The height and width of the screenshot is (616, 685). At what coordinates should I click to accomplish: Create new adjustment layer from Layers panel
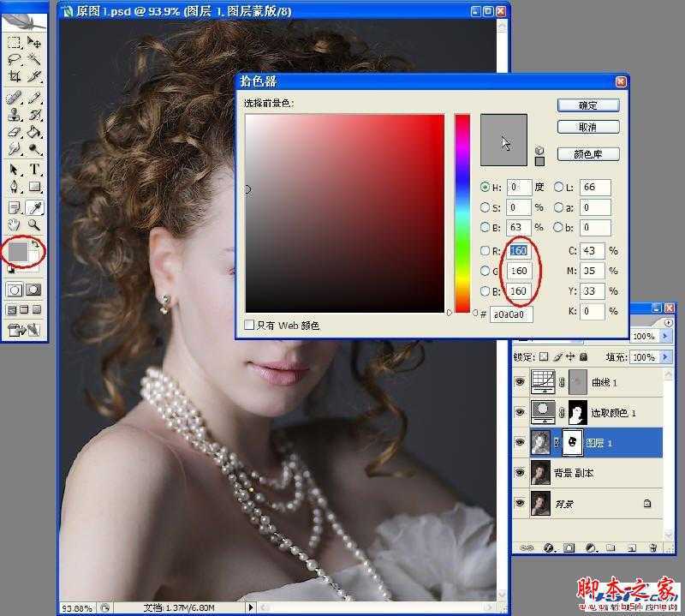pos(591,547)
